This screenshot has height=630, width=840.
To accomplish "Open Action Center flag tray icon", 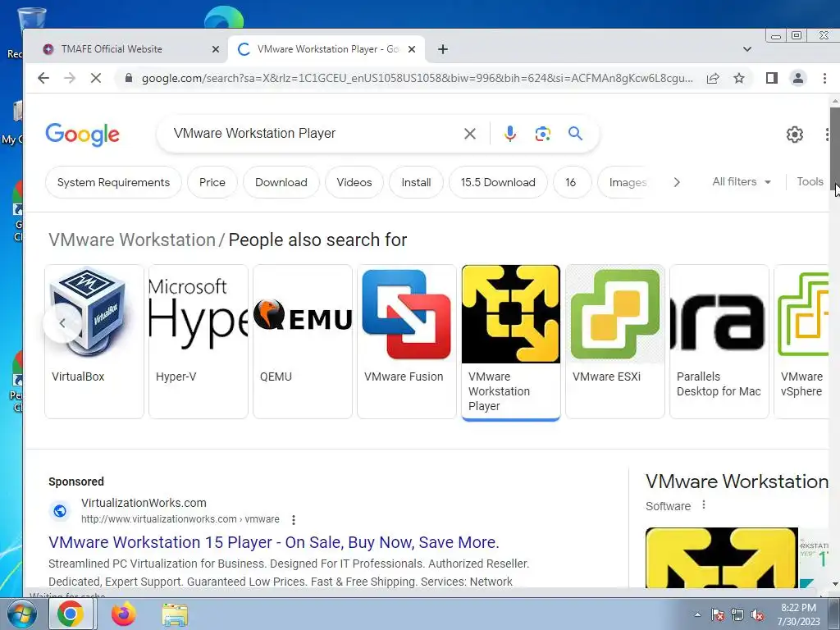I will point(717,615).
